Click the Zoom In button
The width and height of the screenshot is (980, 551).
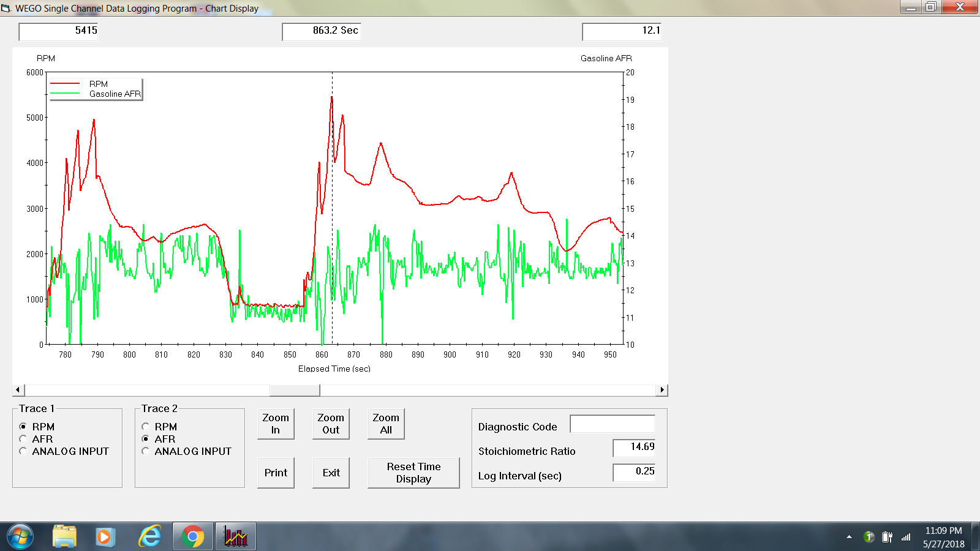click(276, 424)
